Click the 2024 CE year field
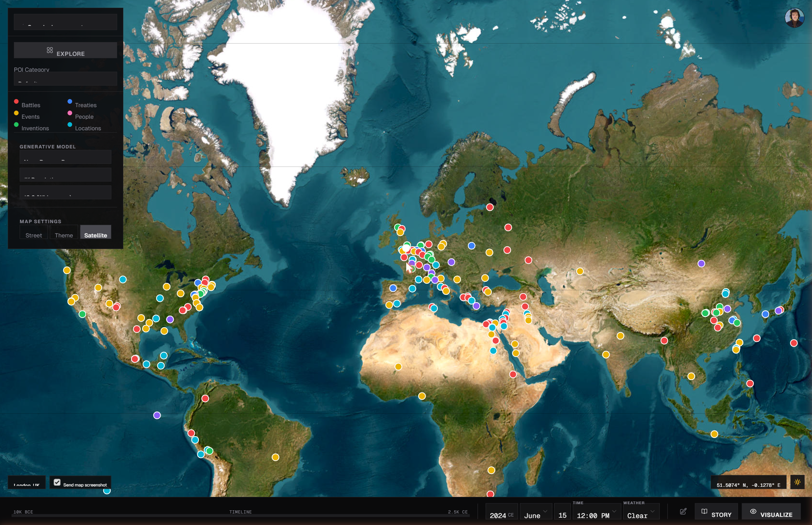 click(501, 512)
